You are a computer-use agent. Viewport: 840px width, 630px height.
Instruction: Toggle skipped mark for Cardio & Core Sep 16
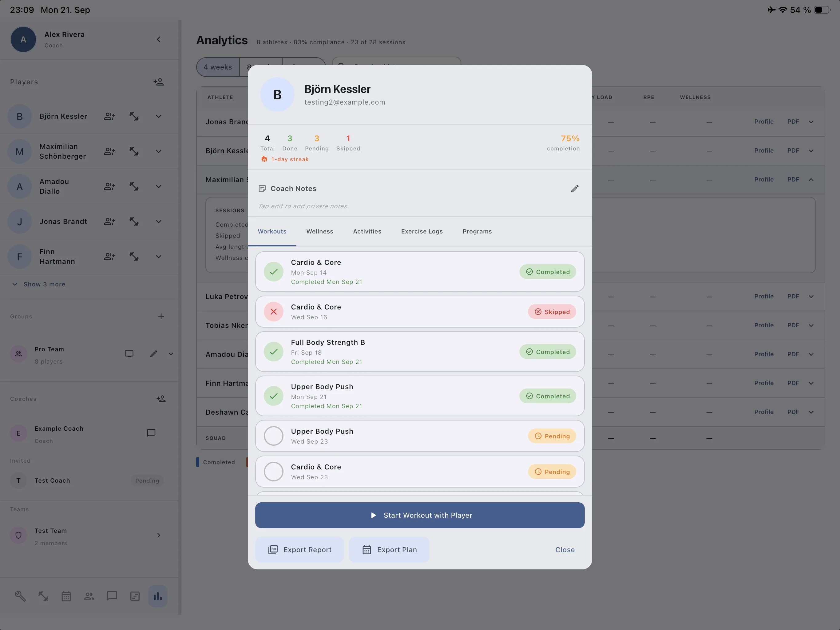pos(273,312)
